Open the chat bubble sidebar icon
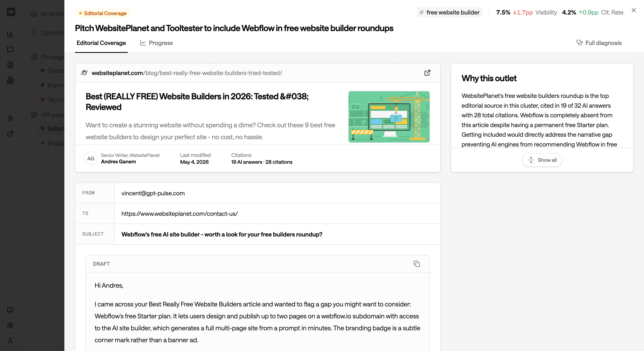The image size is (644, 351). click(10, 49)
